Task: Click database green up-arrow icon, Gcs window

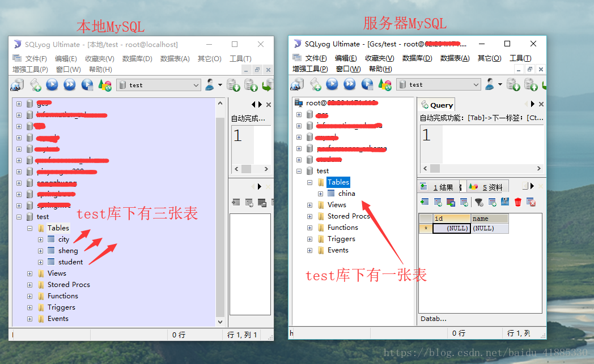Action: tap(531, 84)
